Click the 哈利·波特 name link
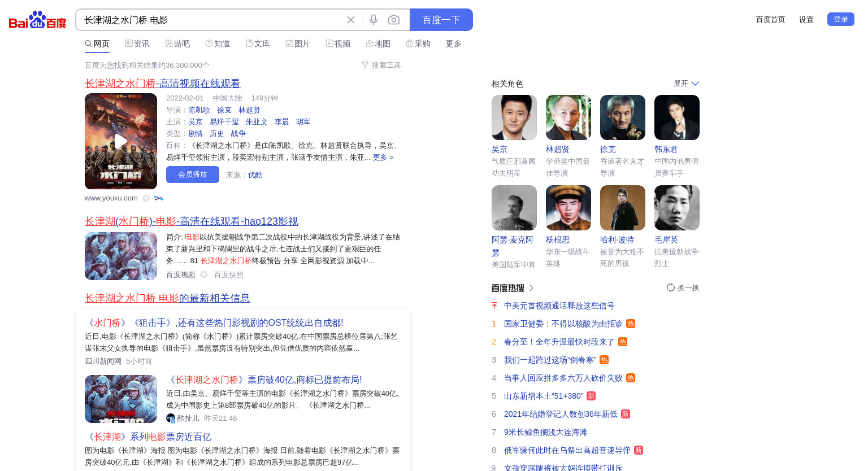This screenshot has height=471, width=868. 617,240
